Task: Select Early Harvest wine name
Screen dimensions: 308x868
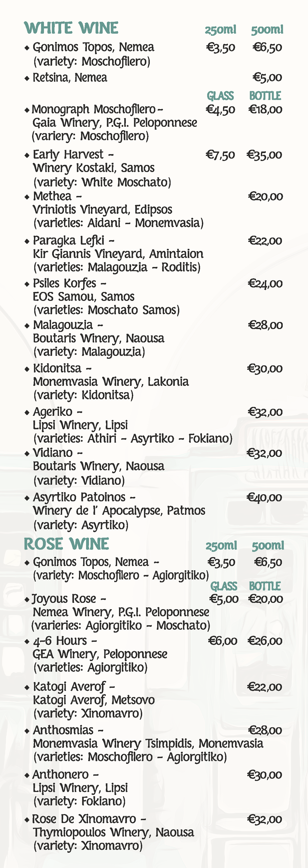Action: (68, 155)
